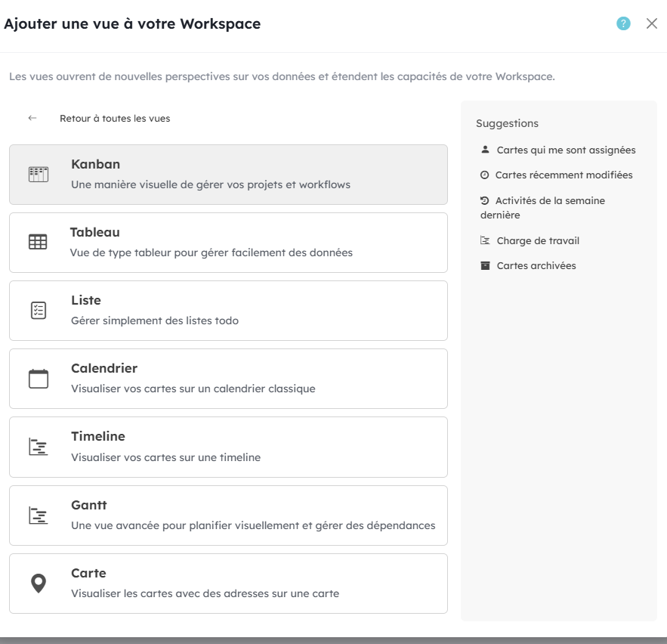Click the Timeline view icon
The width and height of the screenshot is (667, 644).
click(x=38, y=447)
